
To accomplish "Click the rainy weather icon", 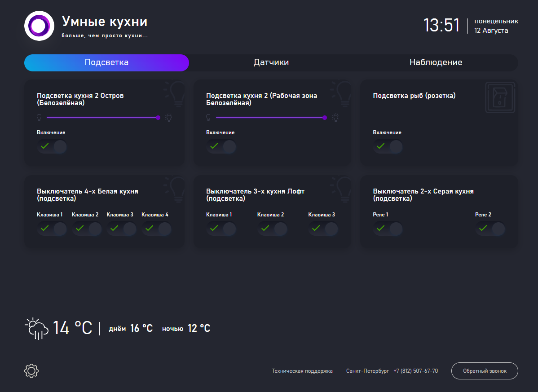I will click(36, 328).
